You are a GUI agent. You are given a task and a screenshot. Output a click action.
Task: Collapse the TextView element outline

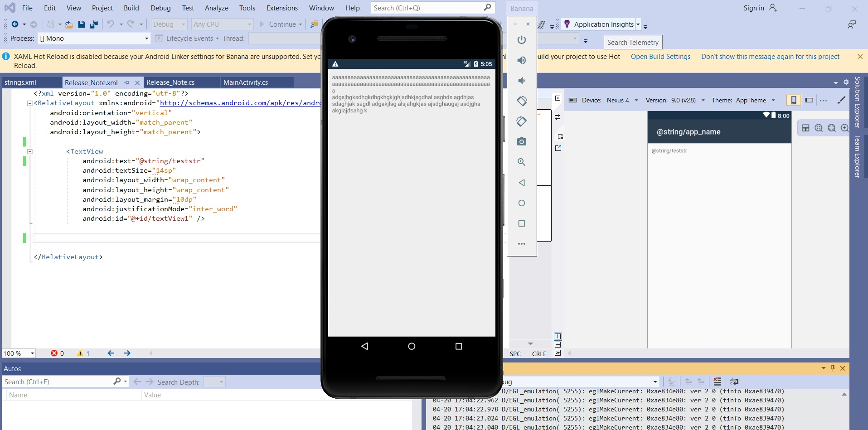tap(30, 152)
